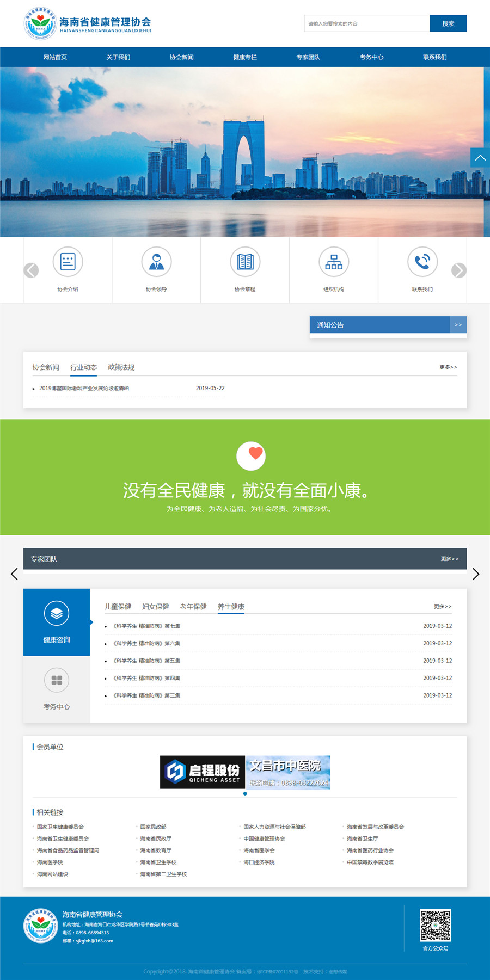Click the member carousel pagination dot
Screen dimensions: 490x980
[245, 793]
